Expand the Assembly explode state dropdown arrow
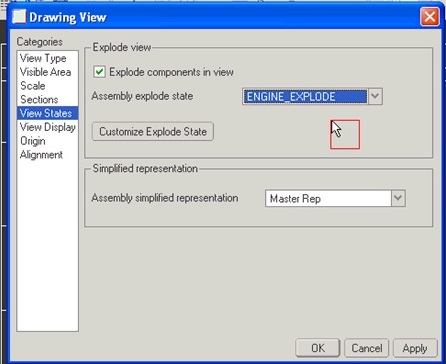446x364 pixels. [375, 96]
